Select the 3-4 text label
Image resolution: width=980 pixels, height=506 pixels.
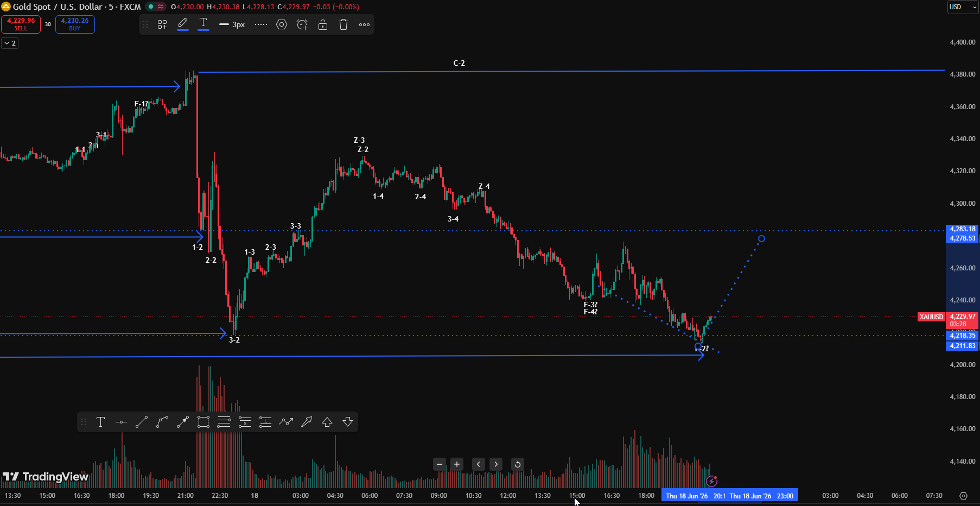[x=453, y=219]
